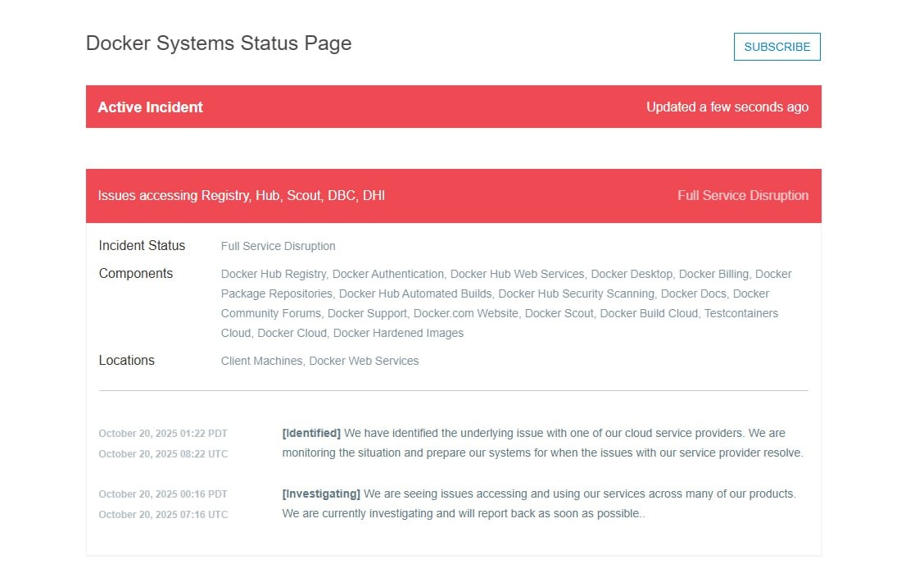This screenshot has width=924, height=587.
Task: Open the 'Issues accessing Registry, Hub, Scout, DBC, DHI' incident
Action: 241,195
